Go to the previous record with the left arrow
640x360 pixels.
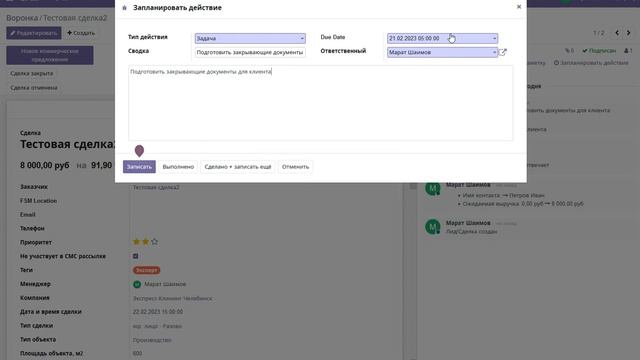(617, 33)
